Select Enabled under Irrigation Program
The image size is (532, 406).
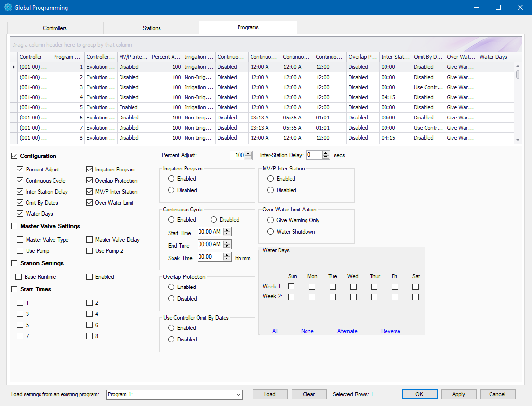172,178
